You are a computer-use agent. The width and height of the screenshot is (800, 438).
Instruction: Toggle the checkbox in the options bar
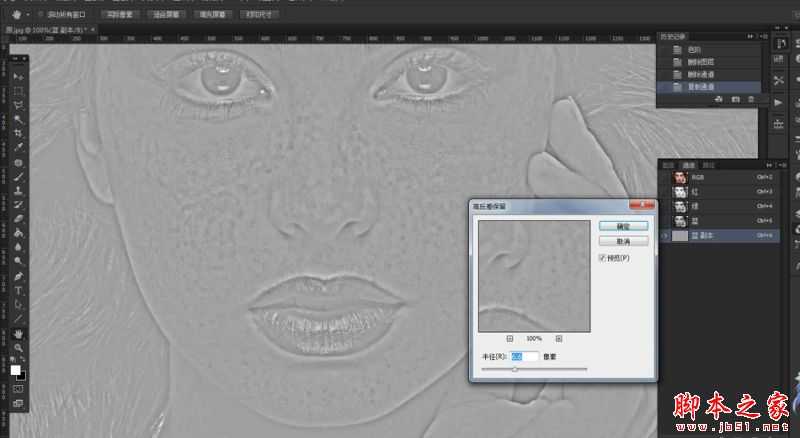[x=39, y=16]
